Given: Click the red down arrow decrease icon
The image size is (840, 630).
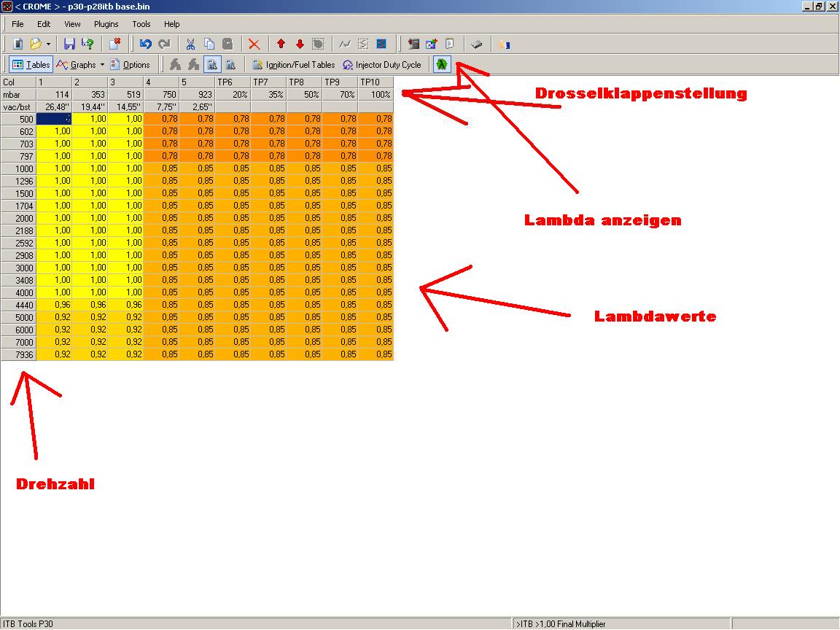Looking at the screenshot, I should [x=299, y=44].
